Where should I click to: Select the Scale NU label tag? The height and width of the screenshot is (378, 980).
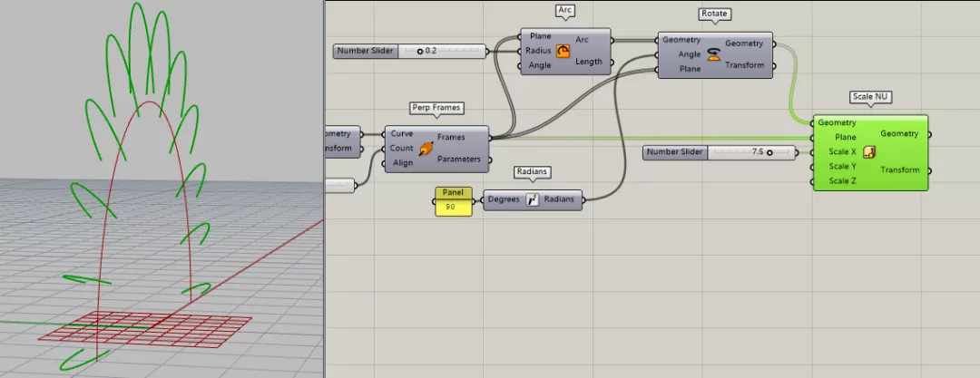click(x=871, y=97)
